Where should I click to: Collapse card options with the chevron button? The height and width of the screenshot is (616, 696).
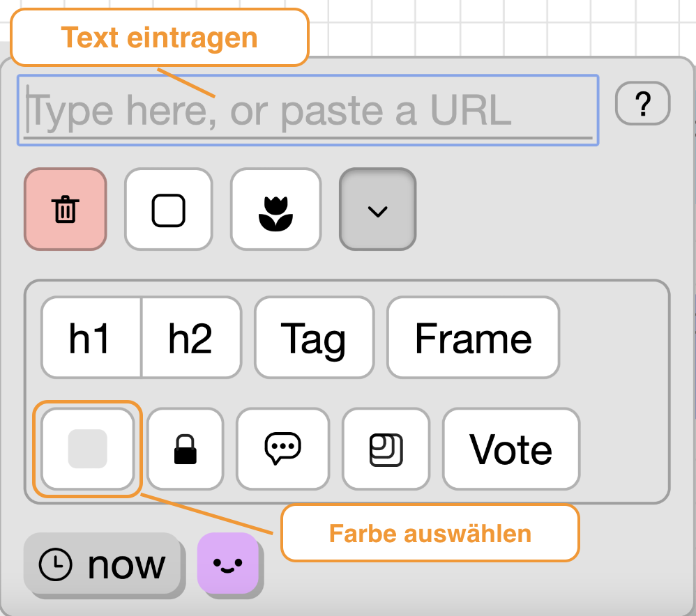(x=377, y=209)
